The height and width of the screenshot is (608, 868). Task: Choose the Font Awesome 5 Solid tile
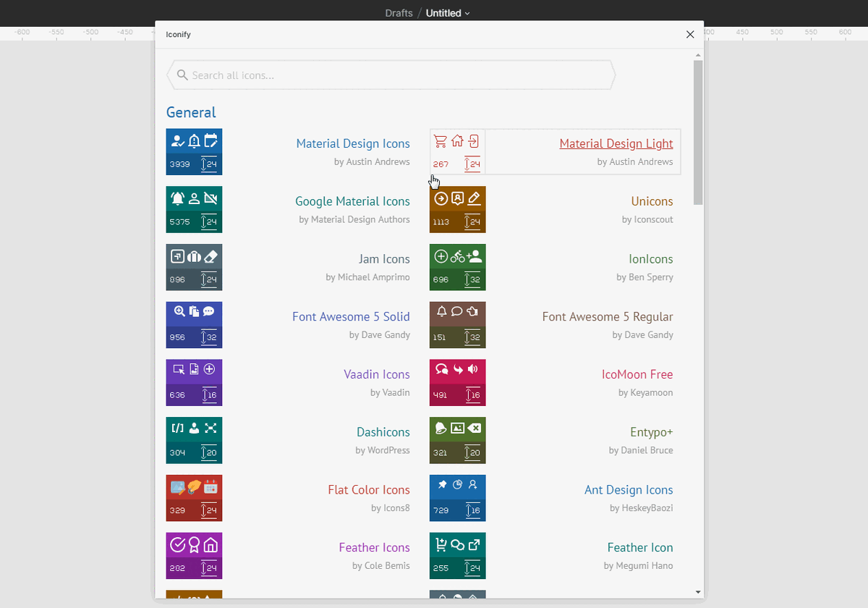(x=194, y=325)
